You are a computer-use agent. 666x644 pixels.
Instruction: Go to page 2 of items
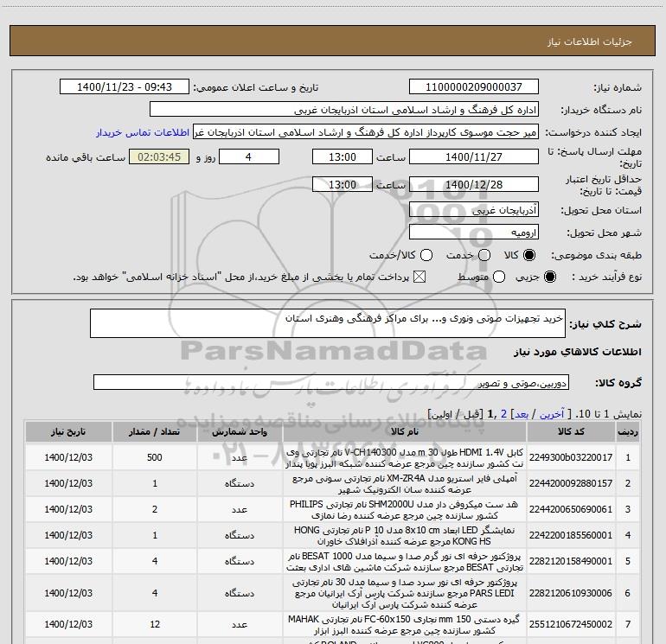coord(503,414)
